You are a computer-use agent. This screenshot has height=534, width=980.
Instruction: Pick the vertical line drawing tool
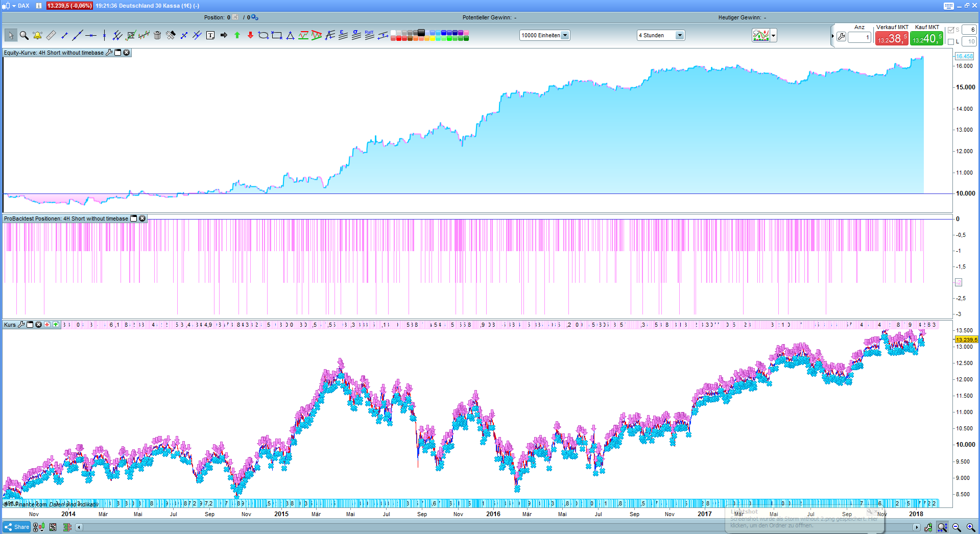tap(104, 35)
